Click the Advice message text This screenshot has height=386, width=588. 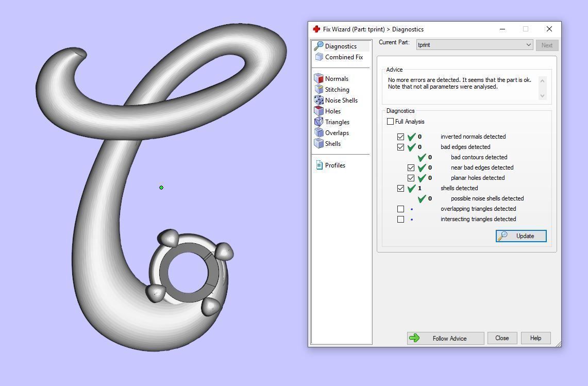click(x=459, y=83)
